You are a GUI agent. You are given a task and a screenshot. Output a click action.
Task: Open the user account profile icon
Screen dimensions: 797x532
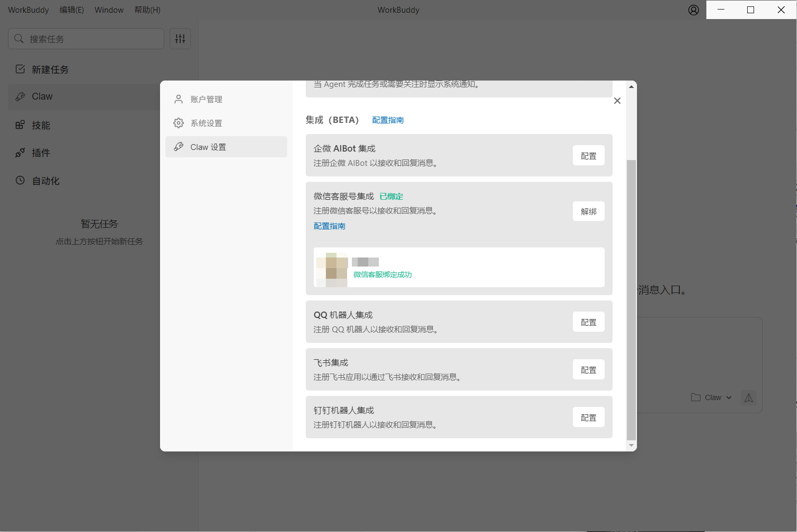click(x=693, y=10)
